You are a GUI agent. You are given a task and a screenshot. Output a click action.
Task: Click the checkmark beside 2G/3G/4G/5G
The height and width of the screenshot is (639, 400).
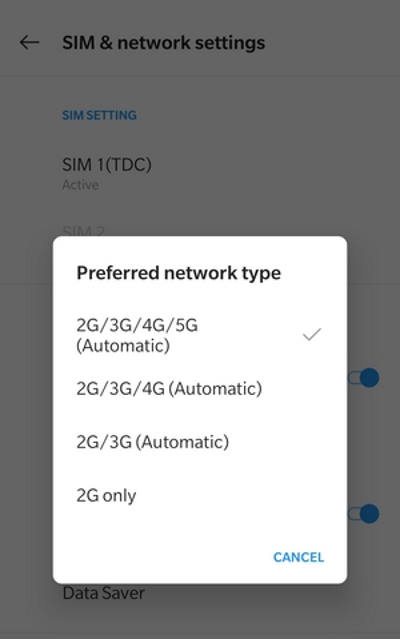point(312,335)
